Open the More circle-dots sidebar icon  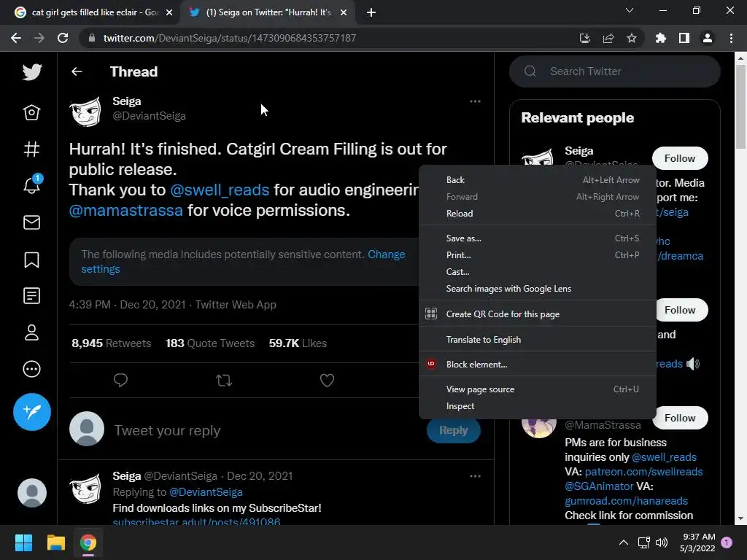click(x=32, y=369)
